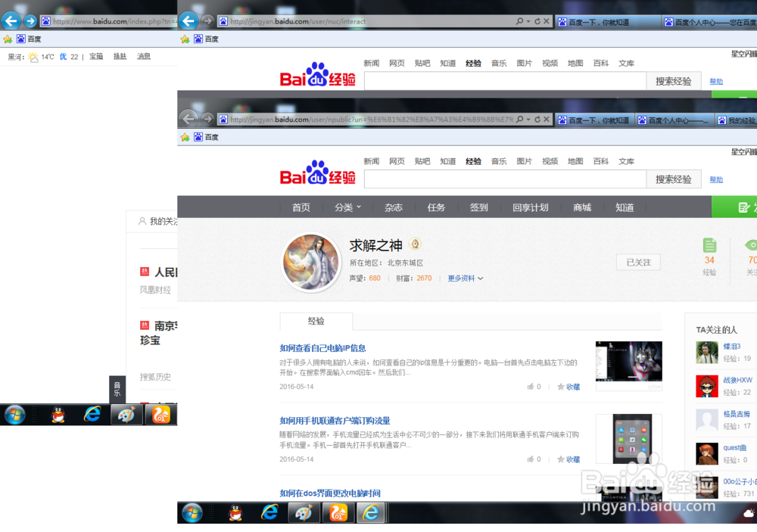
Task: Click refresh icon in npublic address bar
Action: [x=537, y=120]
